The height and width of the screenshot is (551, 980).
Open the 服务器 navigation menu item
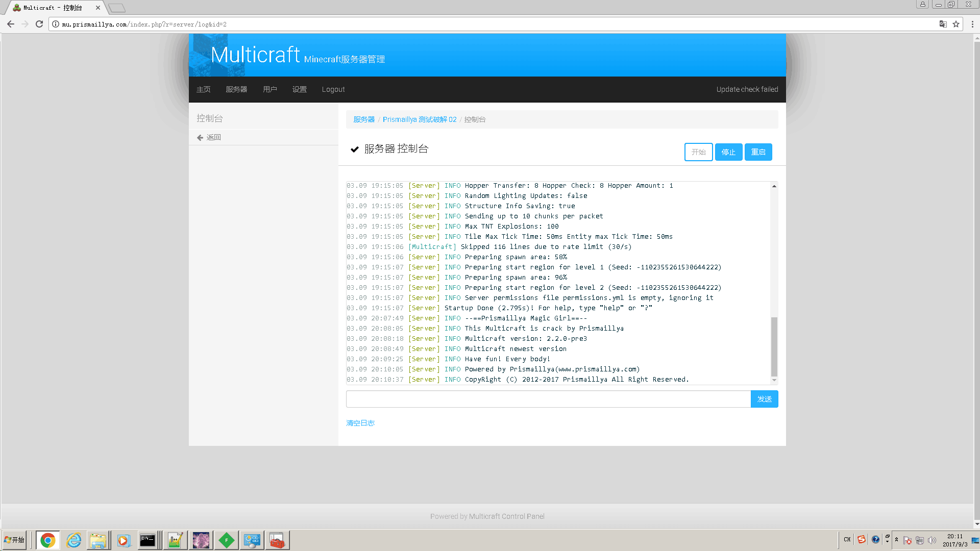[236, 89]
